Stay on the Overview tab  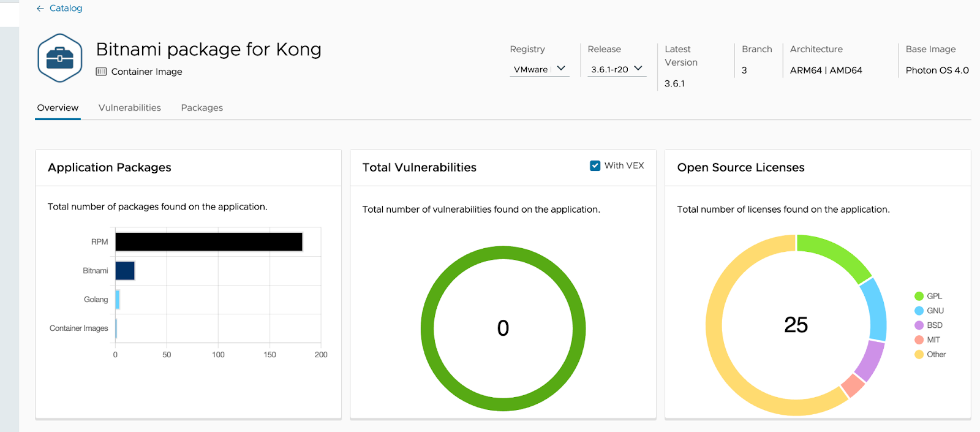(58, 108)
